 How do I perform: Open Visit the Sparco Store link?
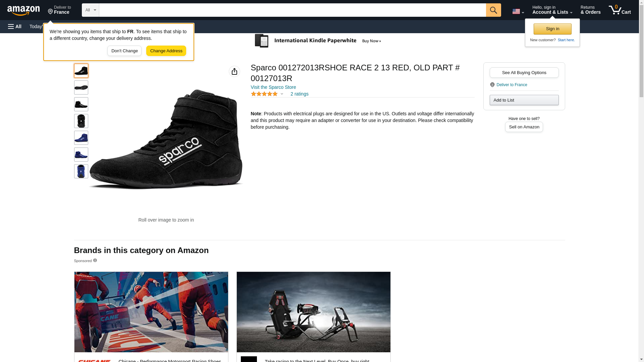click(273, 87)
